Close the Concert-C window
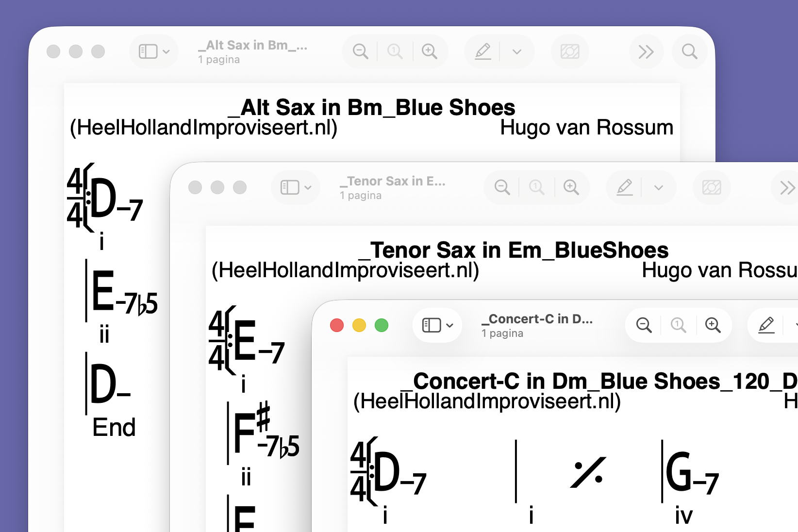The width and height of the screenshot is (798, 532). [x=337, y=325]
